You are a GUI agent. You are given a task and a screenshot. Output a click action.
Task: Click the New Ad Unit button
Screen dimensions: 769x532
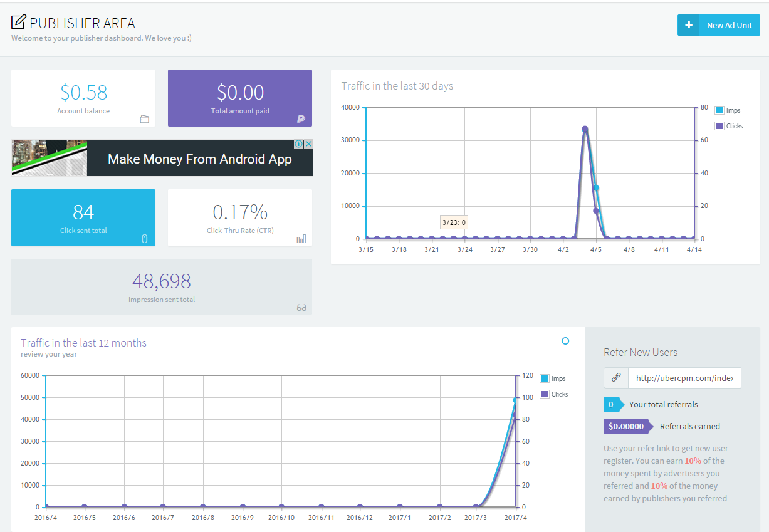[x=719, y=25]
